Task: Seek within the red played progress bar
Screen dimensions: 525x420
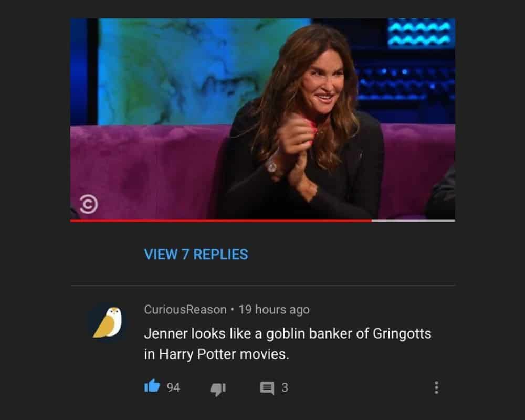Action: click(x=221, y=220)
